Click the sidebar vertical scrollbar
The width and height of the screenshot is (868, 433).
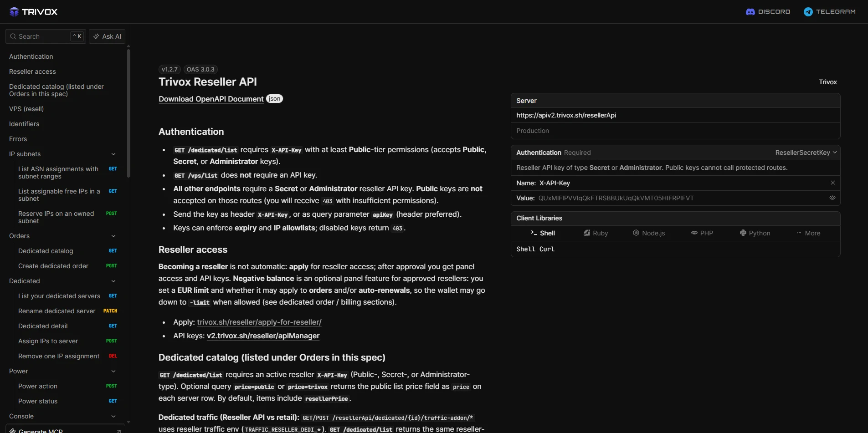pyautogui.click(x=128, y=113)
